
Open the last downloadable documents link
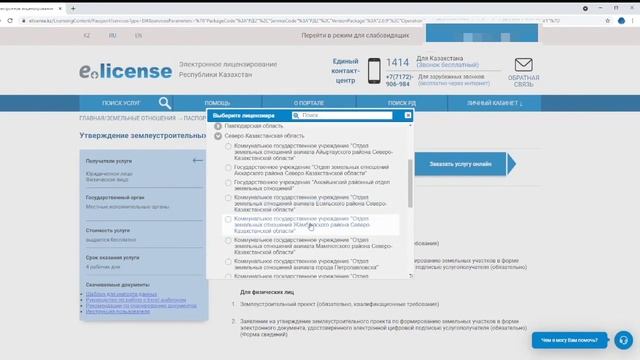[118, 311]
